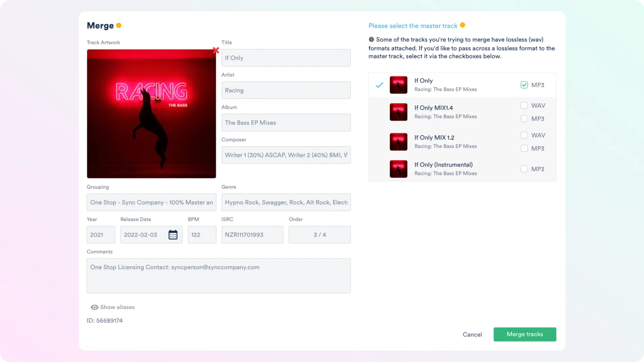This screenshot has height=362, width=644.
Task: Check MP3 for 'If Only (Instrumental)'
Action: (524, 169)
